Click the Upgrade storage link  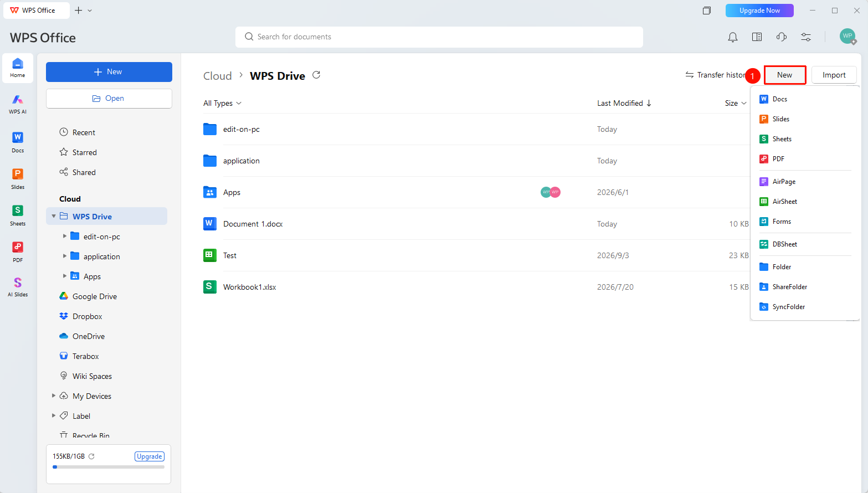[x=150, y=456]
